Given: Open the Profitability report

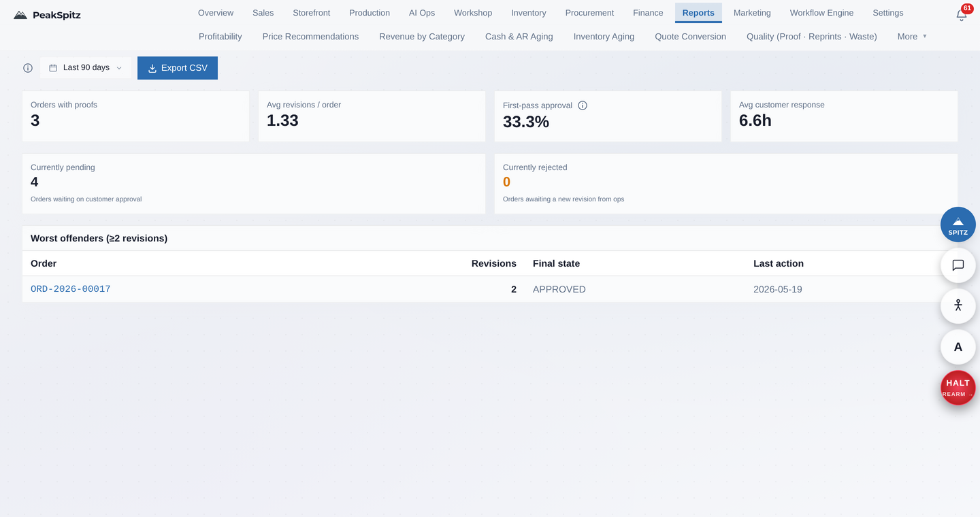Looking at the screenshot, I should [x=220, y=37].
